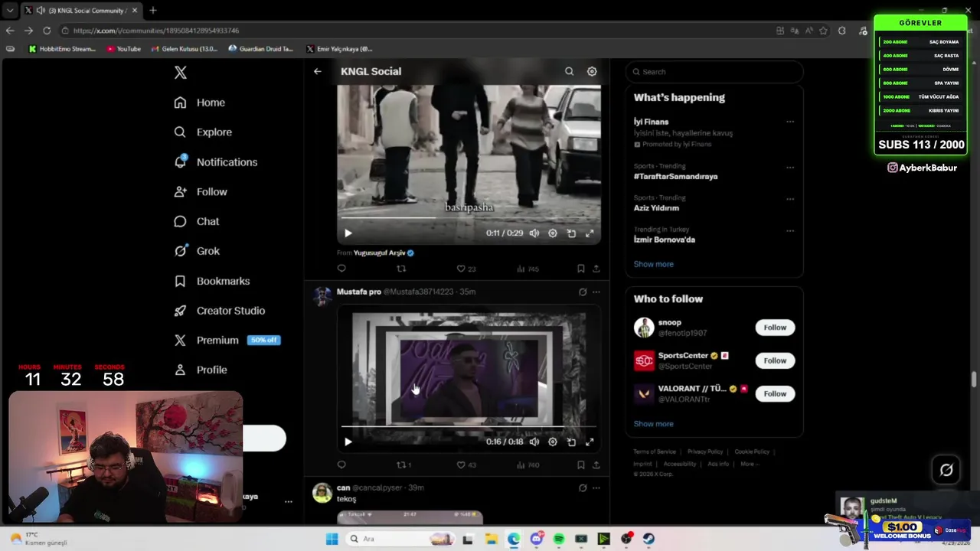Seek in the 0:29 video progress bar
Image resolution: width=980 pixels, height=551 pixels.
(469, 218)
